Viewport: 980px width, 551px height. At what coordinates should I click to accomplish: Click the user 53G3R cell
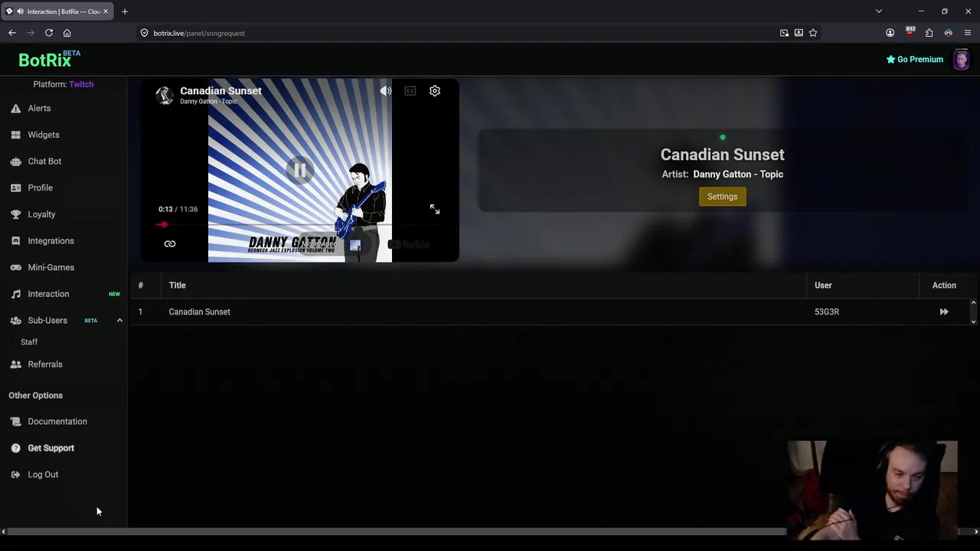pyautogui.click(x=827, y=312)
